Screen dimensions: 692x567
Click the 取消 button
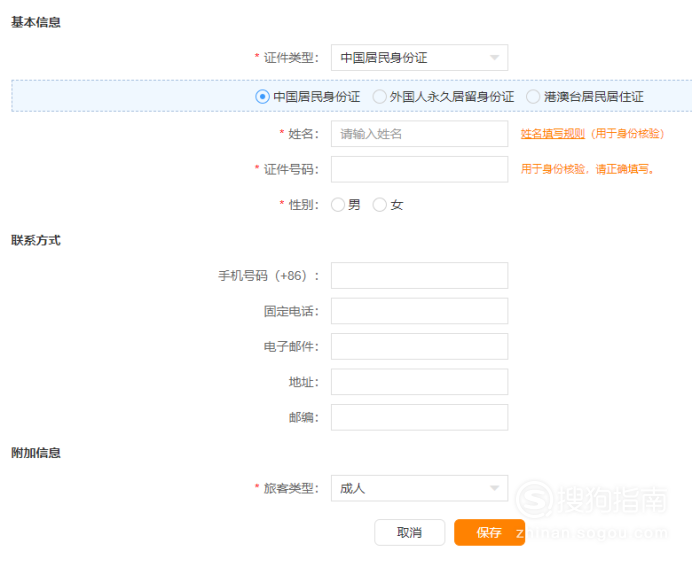coord(410,533)
